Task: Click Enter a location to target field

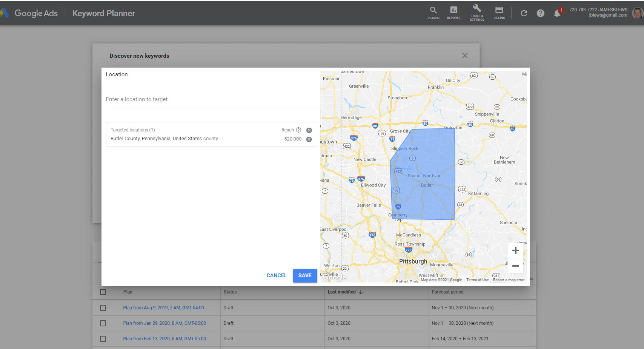Action: tap(211, 99)
